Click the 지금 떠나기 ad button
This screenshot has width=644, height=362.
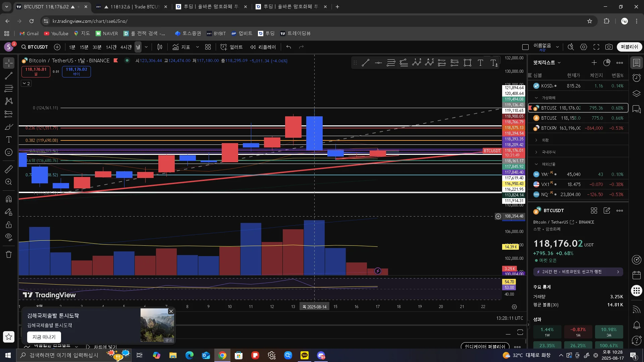(x=44, y=337)
